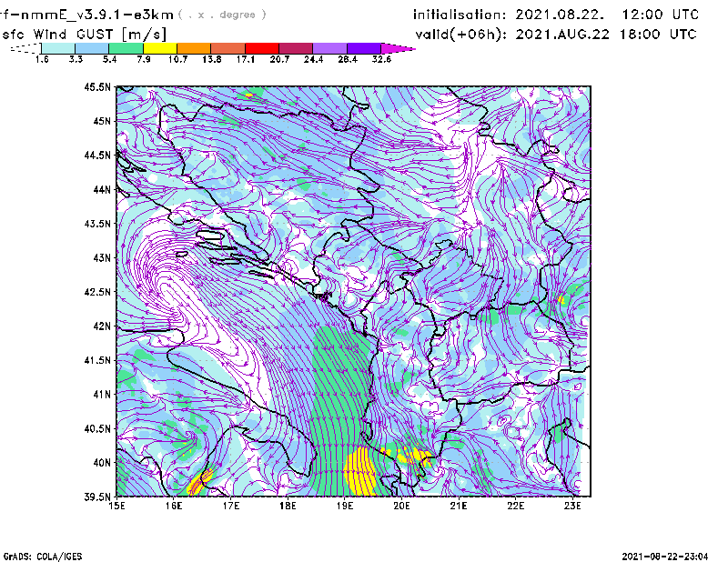Click the legend value 28.4
Image resolution: width=728 pixels, height=562 pixels.
point(348,59)
